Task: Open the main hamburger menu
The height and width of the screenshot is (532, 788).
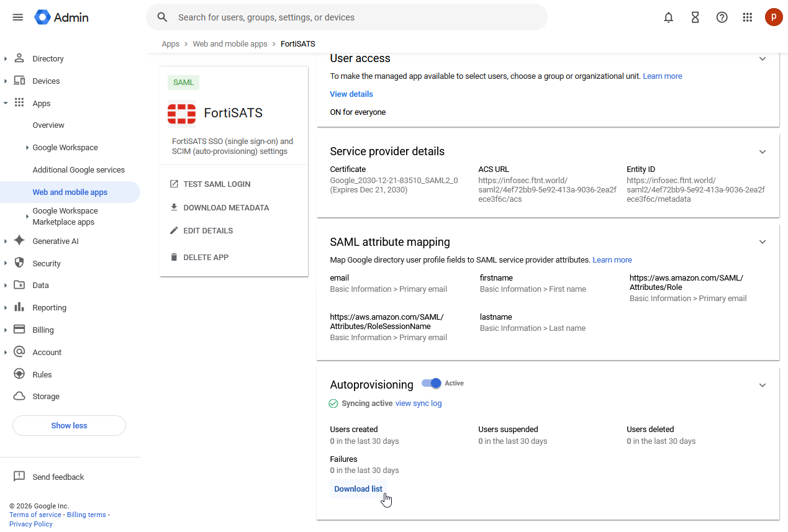Action: click(18, 17)
